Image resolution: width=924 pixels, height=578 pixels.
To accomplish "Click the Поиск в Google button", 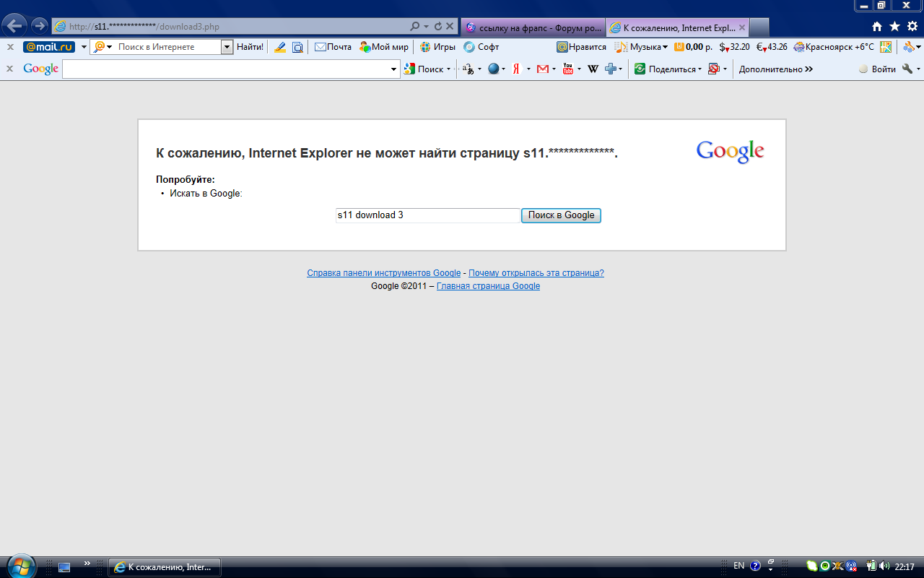I will [562, 215].
